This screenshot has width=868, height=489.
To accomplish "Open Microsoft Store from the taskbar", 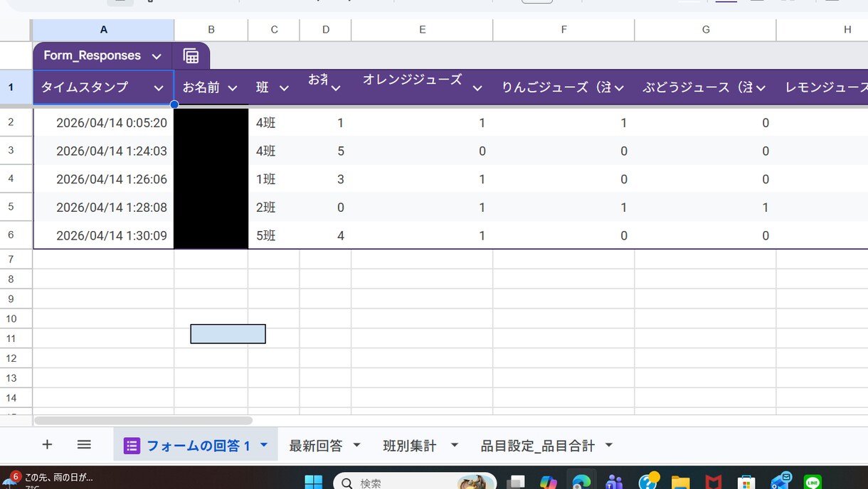I will pos(746,483).
